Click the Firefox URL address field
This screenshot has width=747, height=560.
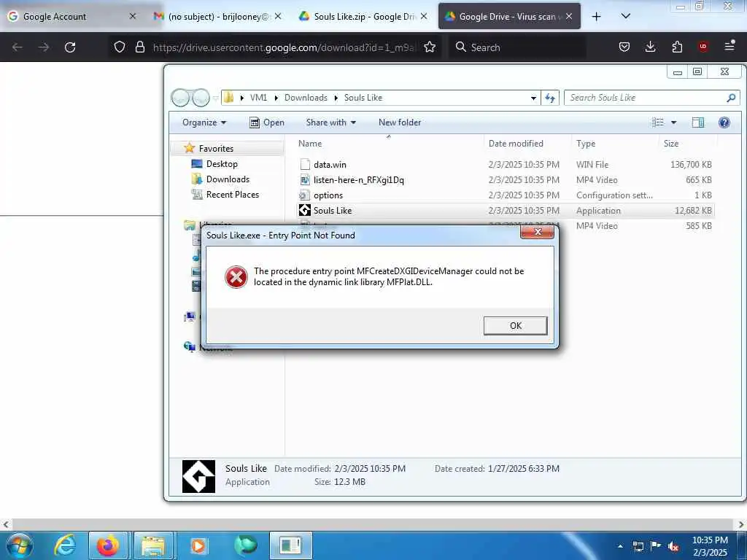pyautogui.click(x=285, y=47)
